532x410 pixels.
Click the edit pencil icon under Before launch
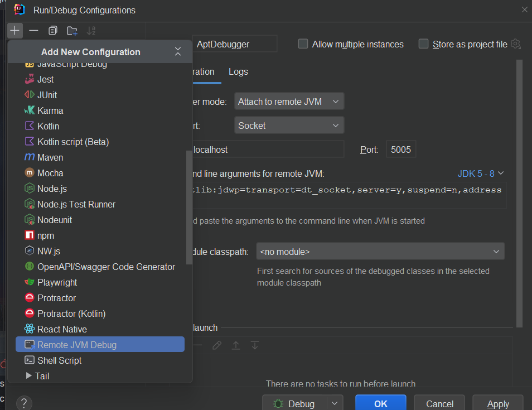pos(217,345)
